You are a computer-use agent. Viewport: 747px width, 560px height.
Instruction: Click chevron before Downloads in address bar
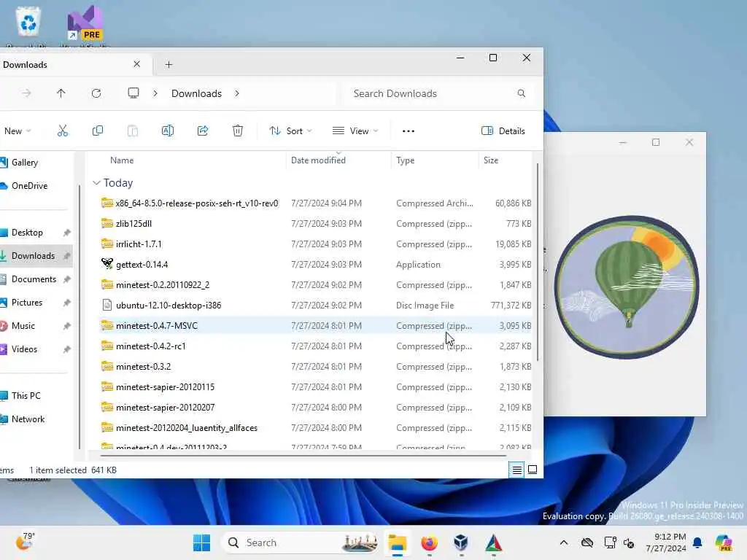tap(155, 93)
